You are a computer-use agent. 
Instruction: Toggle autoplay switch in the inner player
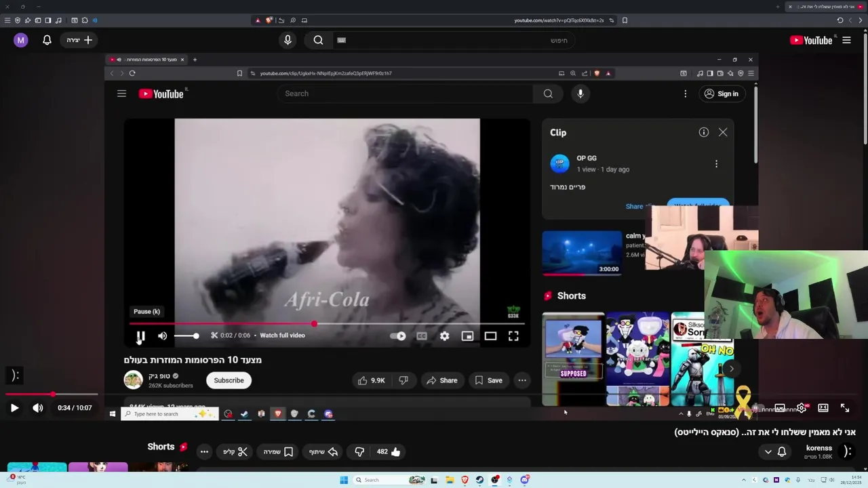click(x=398, y=335)
